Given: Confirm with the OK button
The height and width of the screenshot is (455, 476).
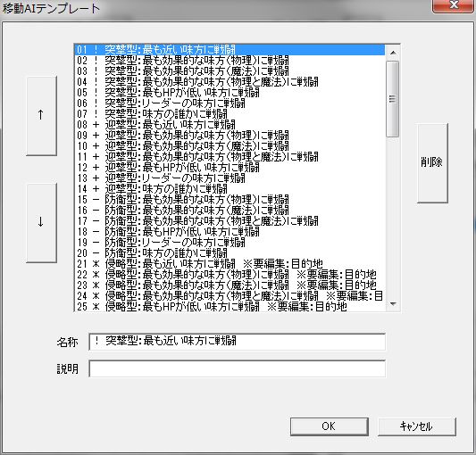Looking at the screenshot, I should click(329, 426).
